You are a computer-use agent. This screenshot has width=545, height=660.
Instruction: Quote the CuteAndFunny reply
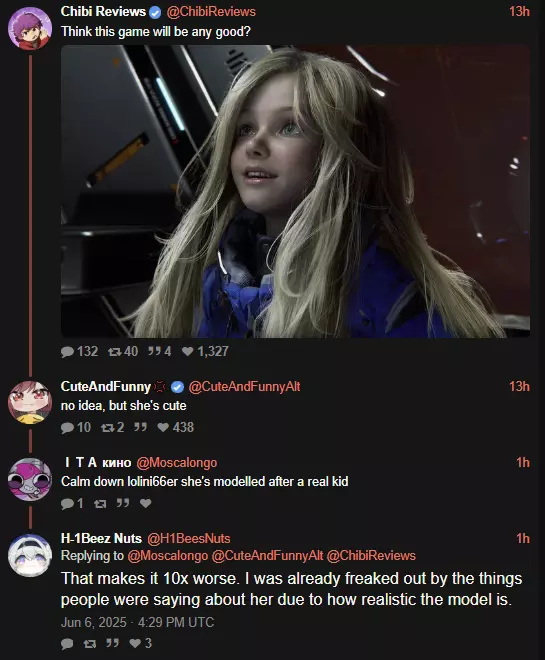coord(140,427)
